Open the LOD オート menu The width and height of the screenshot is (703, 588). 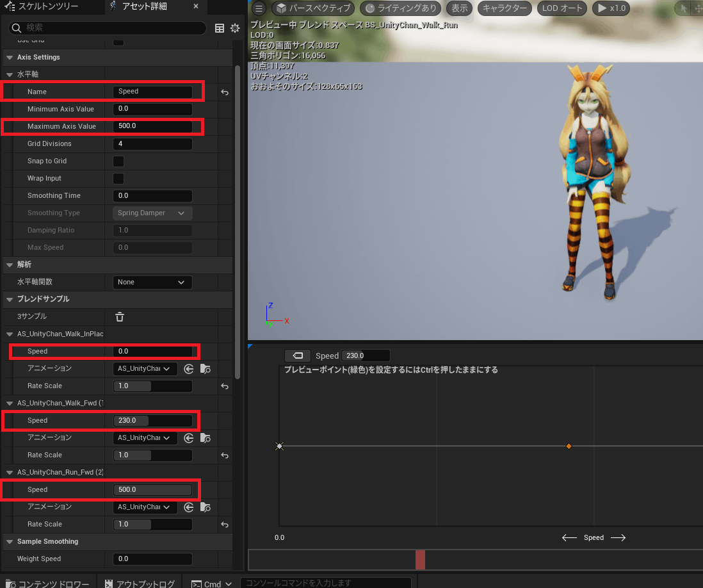[562, 8]
